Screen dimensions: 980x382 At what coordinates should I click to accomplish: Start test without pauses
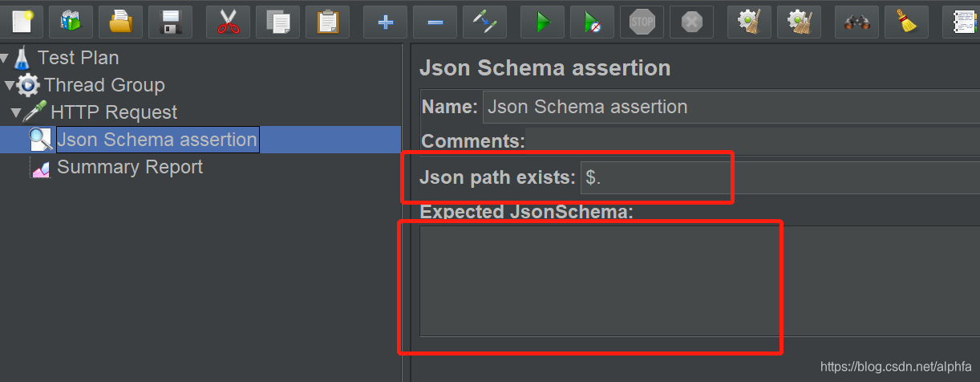pos(592,22)
